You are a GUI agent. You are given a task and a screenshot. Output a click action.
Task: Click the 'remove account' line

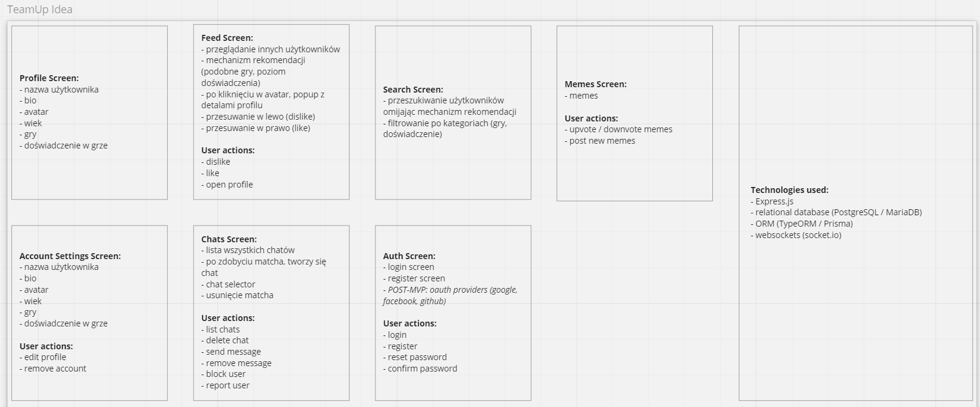55,369
